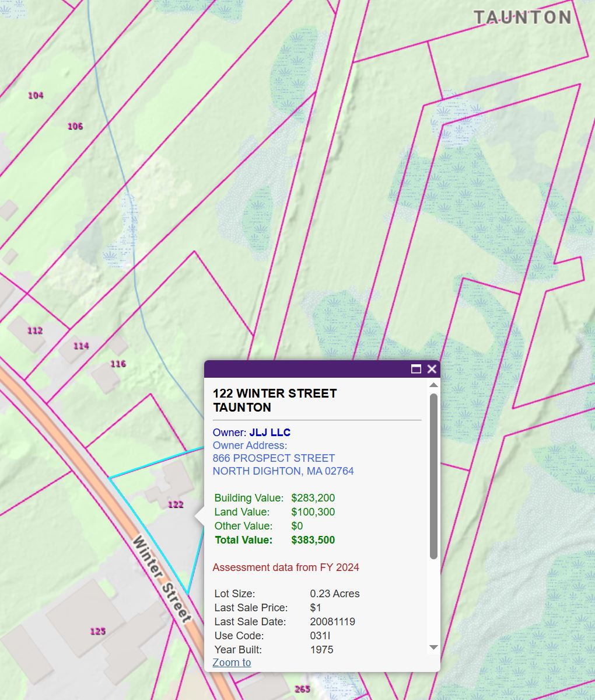Click the Zoom to link
Screen dimensions: 595x700
pyautogui.click(x=232, y=662)
